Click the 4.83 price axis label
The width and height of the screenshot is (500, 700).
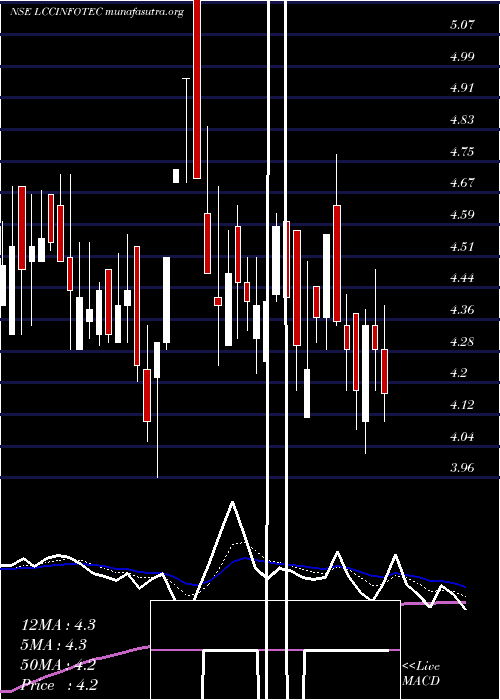click(x=462, y=120)
